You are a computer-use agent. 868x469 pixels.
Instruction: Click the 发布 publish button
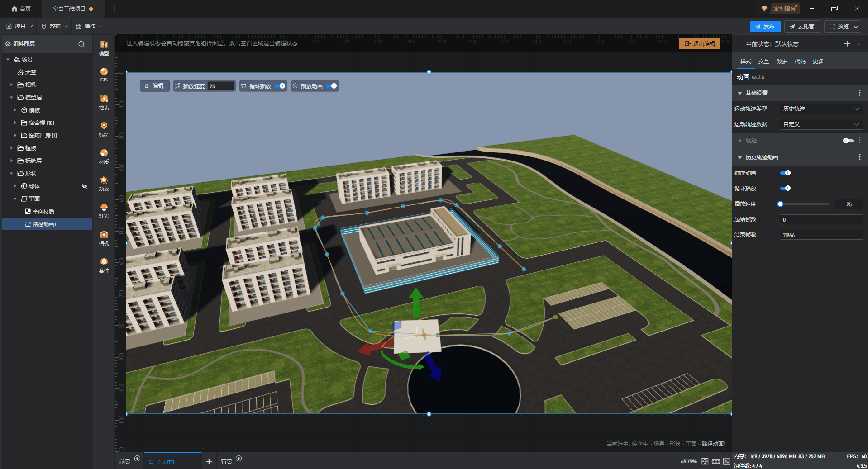765,27
